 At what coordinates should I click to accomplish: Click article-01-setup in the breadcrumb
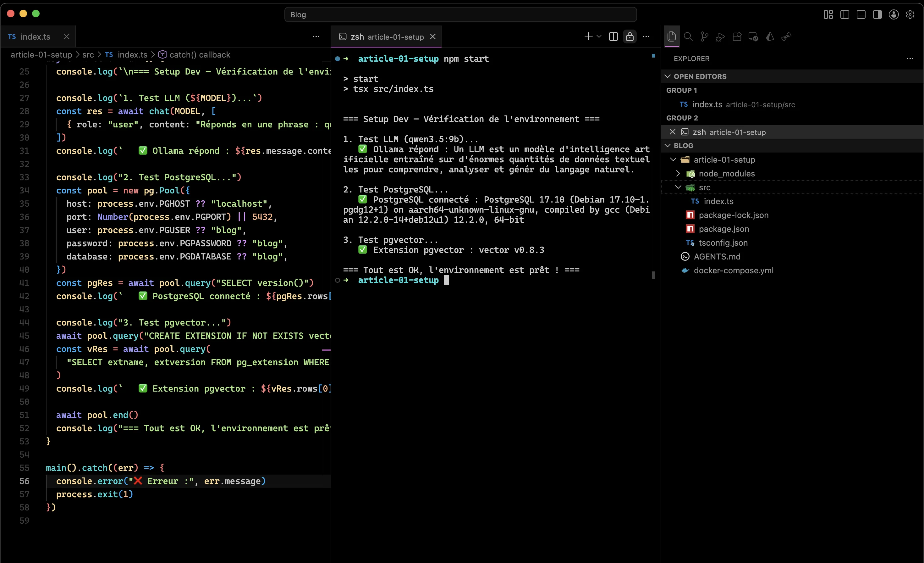coord(41,54)
